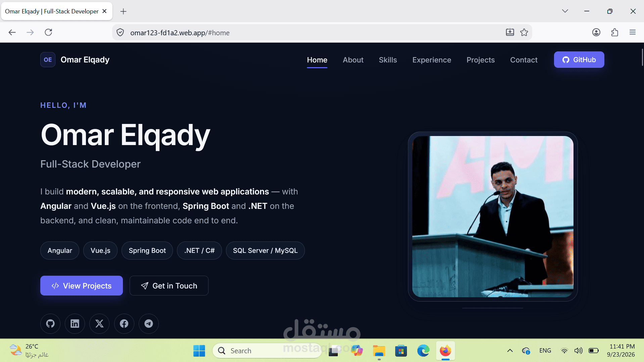
Task: Open the extensions puzzle icon
Action: 614,32
